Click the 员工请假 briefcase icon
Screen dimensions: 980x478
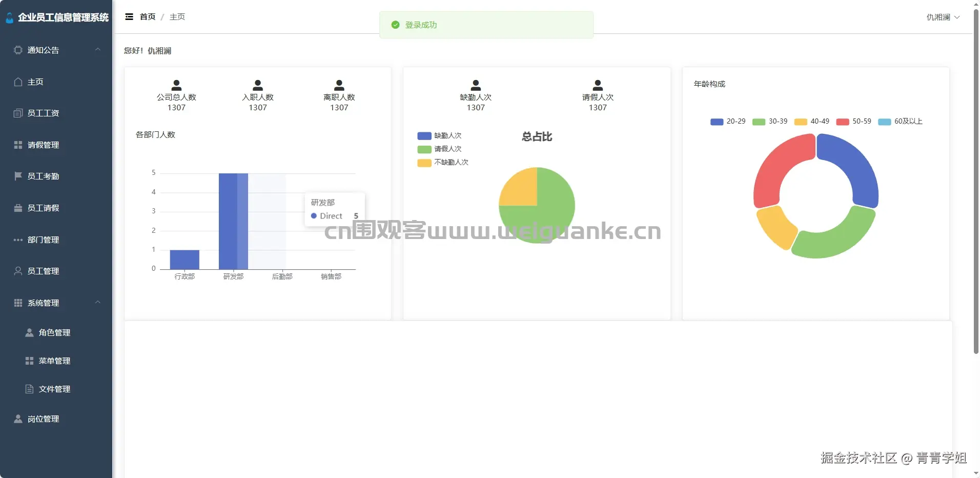tap(18, 208)
